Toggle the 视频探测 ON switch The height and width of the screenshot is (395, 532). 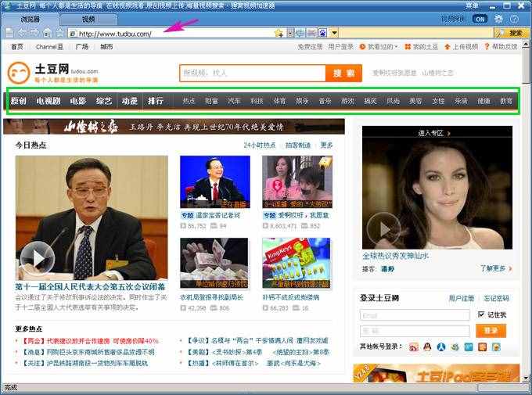(479, 19)
